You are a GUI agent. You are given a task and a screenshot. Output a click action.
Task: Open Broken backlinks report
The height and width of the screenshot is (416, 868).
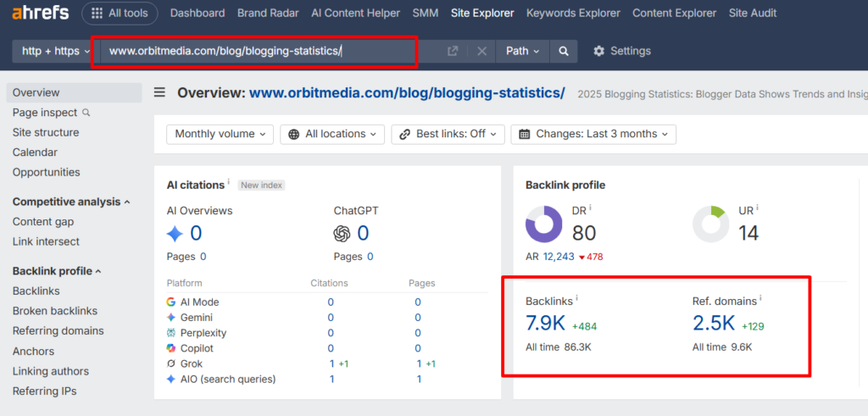55,311
